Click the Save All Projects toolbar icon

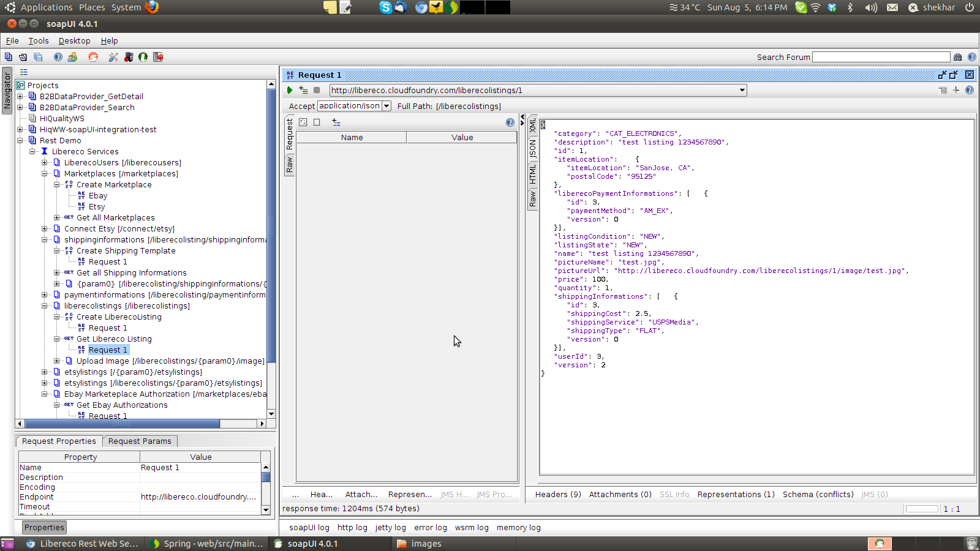[38, 57]
